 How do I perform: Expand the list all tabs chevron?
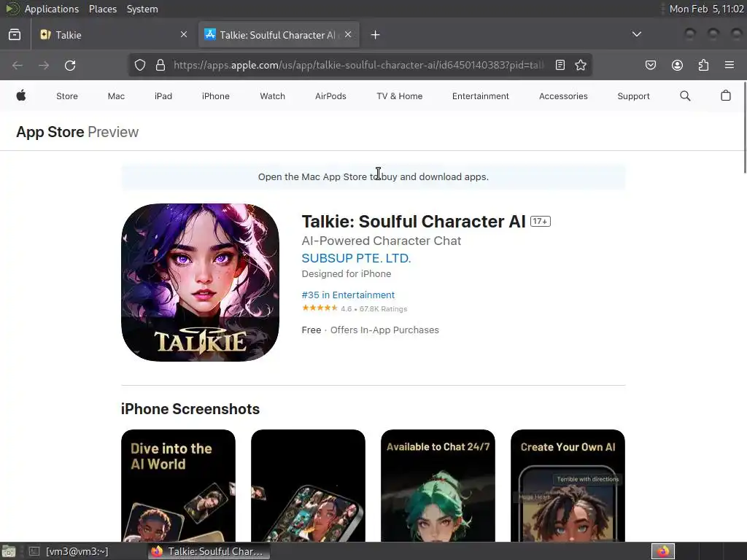click(x=636, y=34)
